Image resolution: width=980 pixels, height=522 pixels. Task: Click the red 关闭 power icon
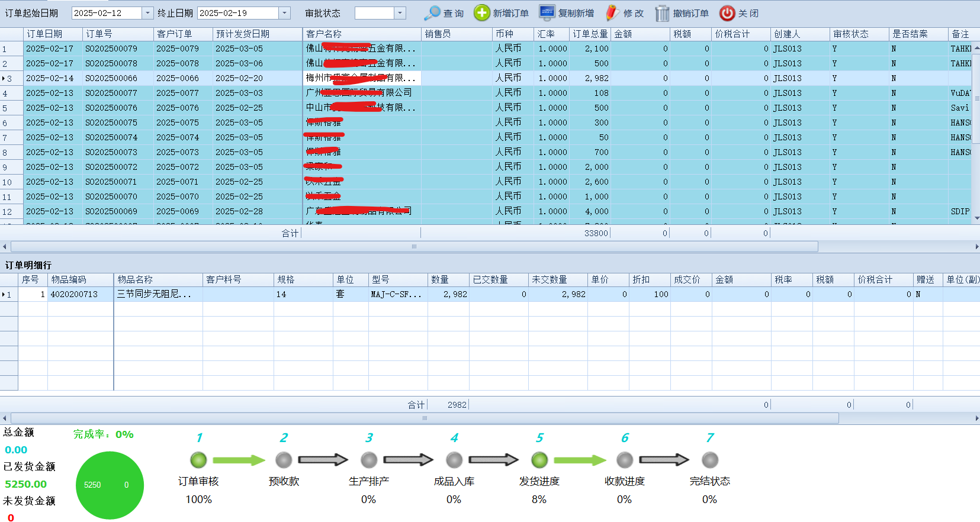727,13
